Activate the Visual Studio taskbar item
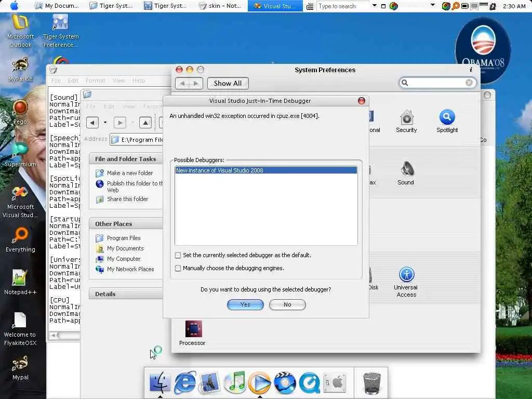The height and width of the screenshot is (399, 532). (275, 6)
